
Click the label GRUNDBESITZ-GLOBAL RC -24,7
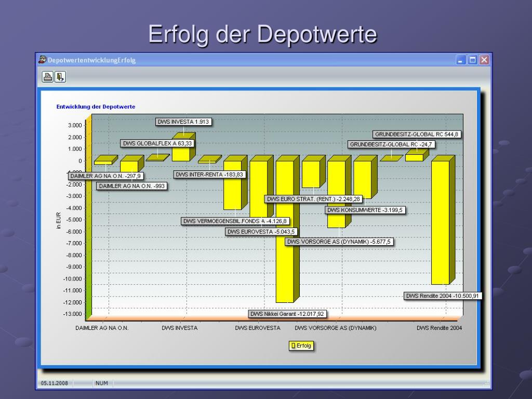391,144
